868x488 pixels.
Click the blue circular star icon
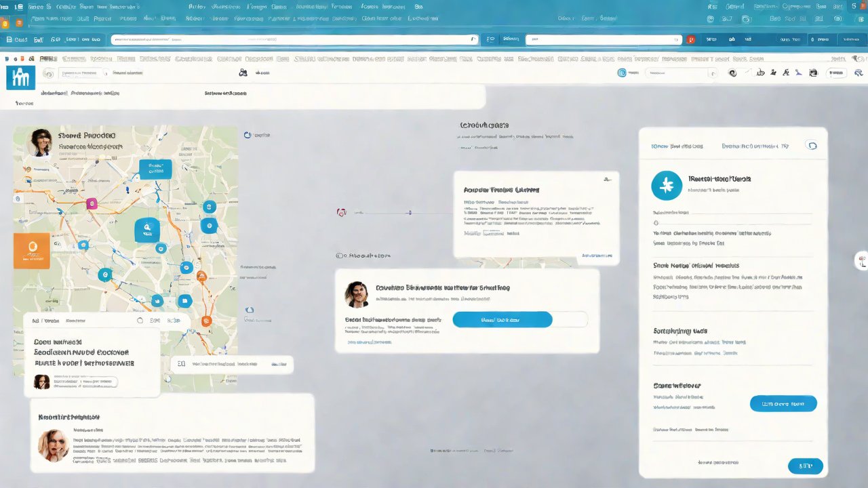[x=667, y=185]
